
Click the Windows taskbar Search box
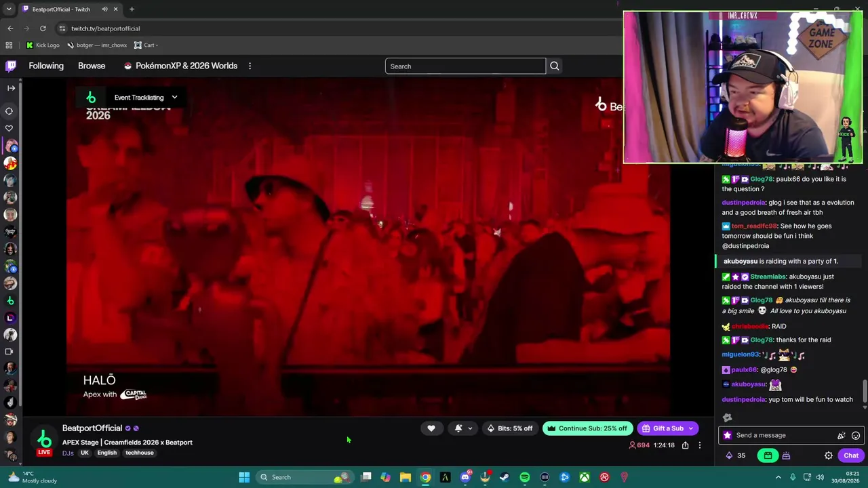[x=305, y=477]
